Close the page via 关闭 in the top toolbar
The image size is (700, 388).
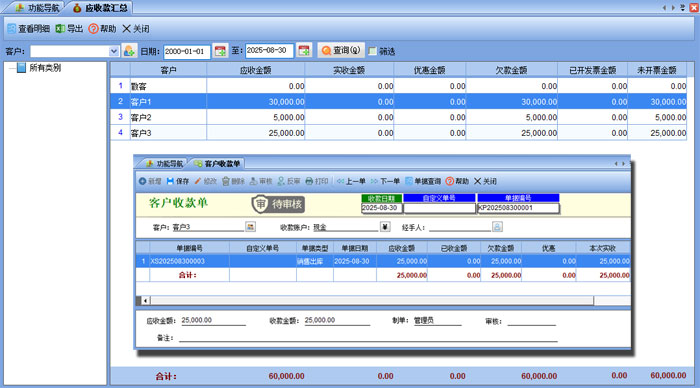pyautogui.click(x=136, y=29)
